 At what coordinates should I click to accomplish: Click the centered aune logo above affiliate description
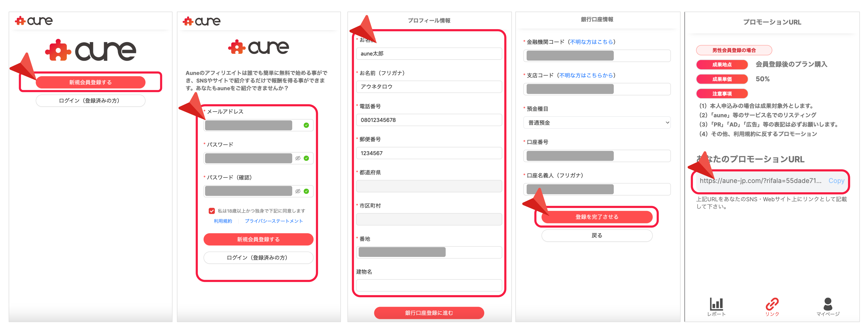coord(258,47)
